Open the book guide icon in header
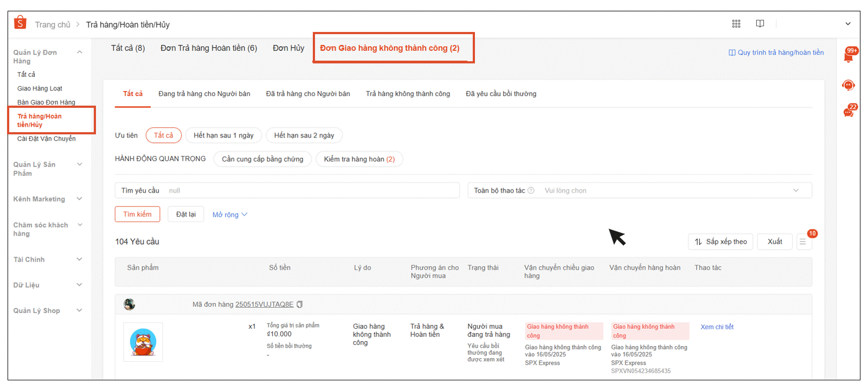 pos(760,23)
